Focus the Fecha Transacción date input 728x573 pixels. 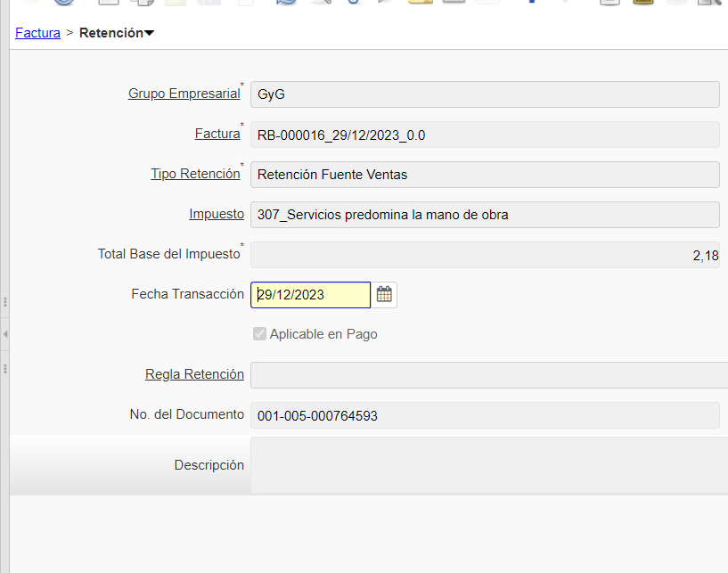pyautogui.click(x=310, y=295)
